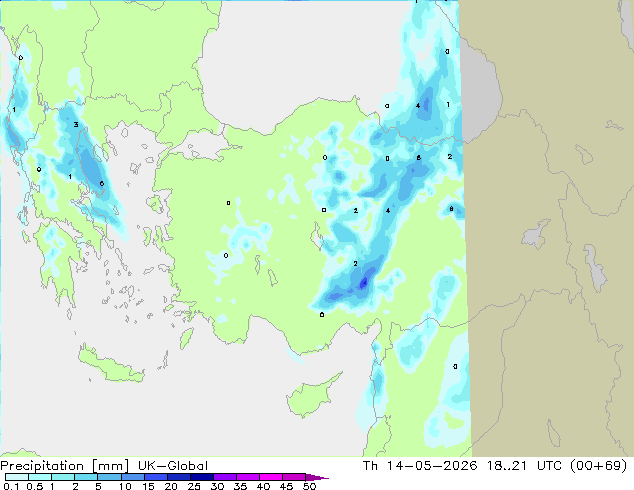Click the '30' legend scale label
This screenshot has height=490, width=634.
(x=217, y=486)
